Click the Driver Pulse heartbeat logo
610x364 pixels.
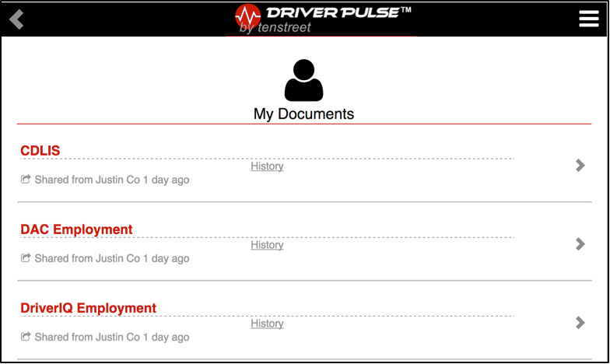[247, 16]
